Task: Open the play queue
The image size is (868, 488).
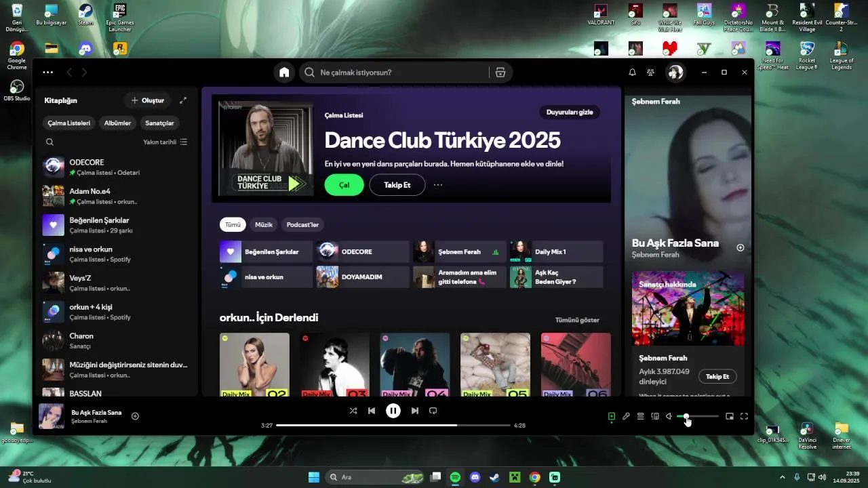Action: tap(640, 416)
